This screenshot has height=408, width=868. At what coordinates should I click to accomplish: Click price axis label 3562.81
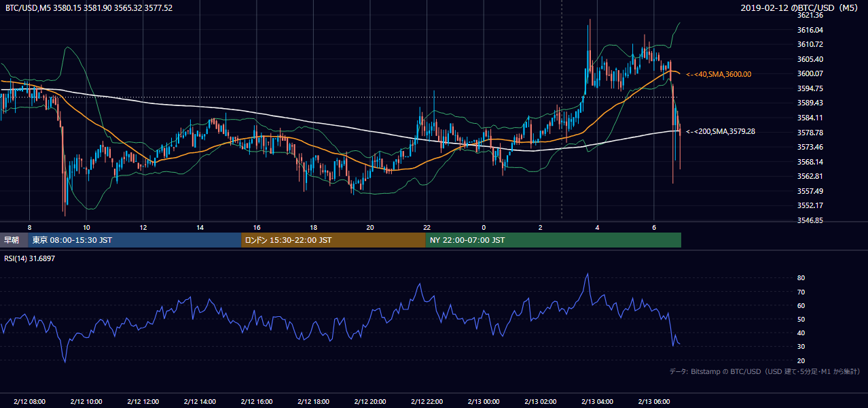pyautogui.click(x=810, y=176)
